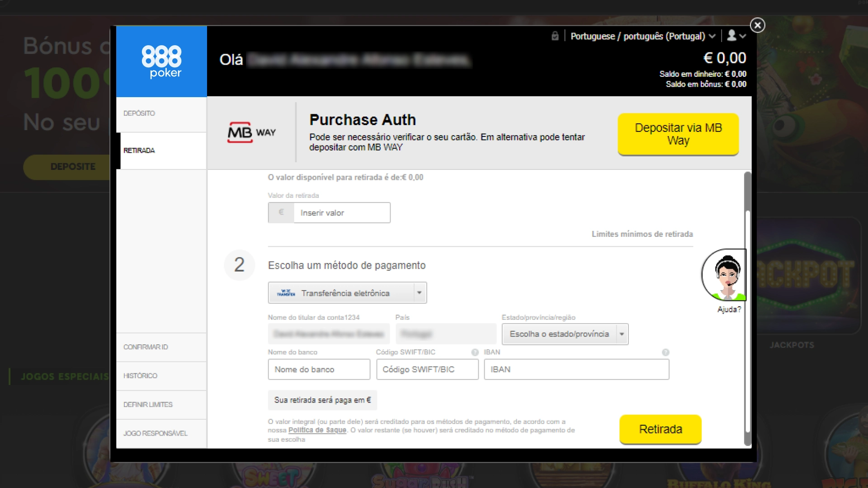The height and width of the screenshot is (488, 868).
Task: Click the IBAN help question mark
Action: click(x=665, y=352)
